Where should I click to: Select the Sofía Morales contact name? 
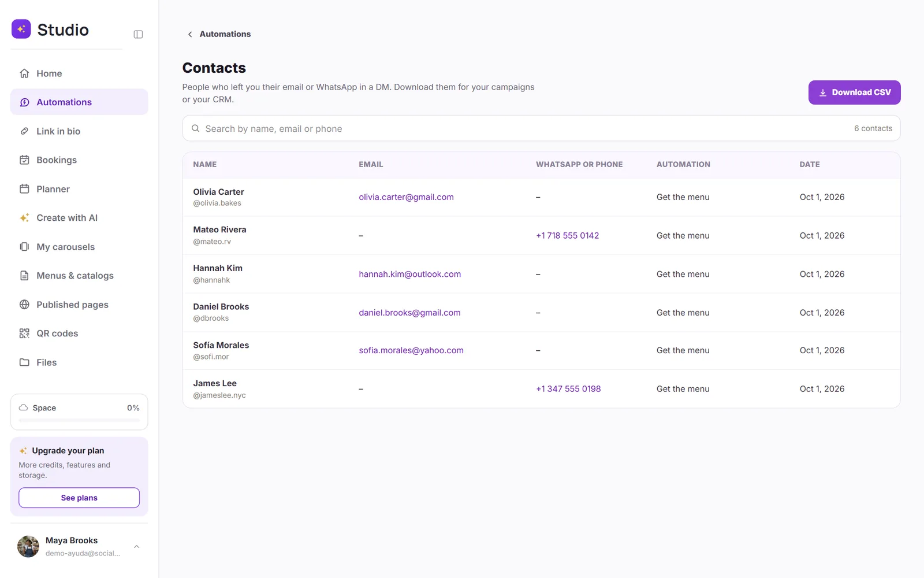coord(221,345)
